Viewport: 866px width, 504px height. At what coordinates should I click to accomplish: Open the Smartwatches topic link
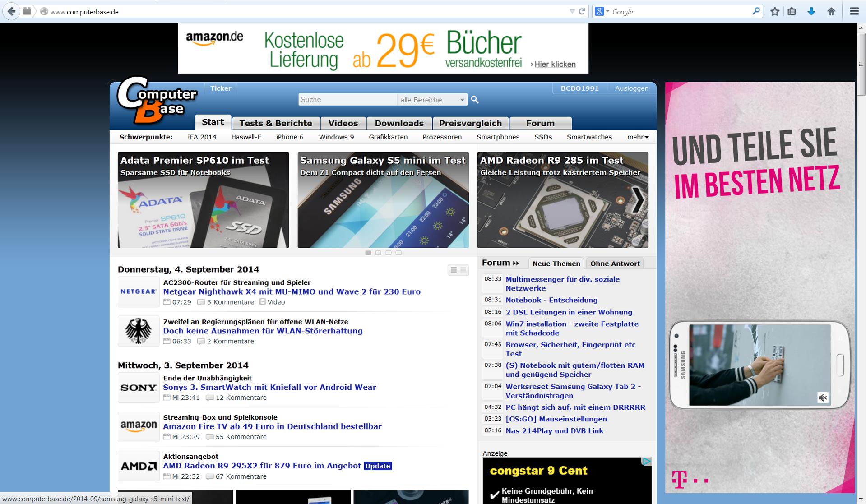coord(589,137)
